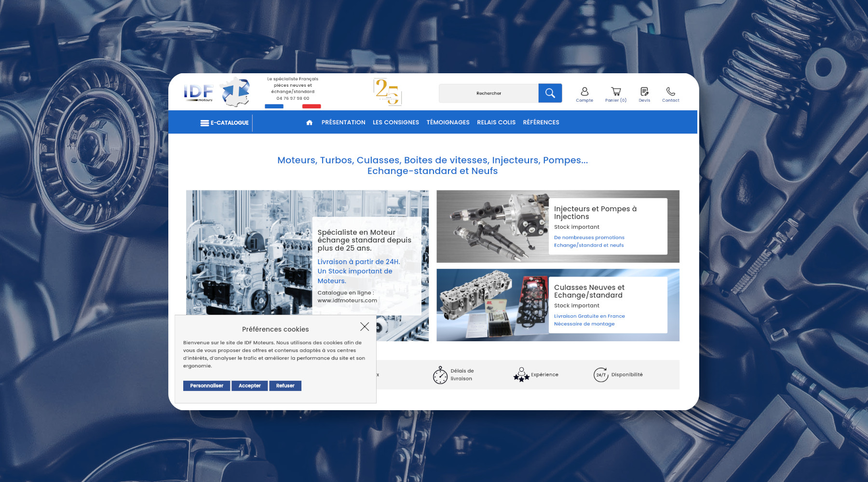
Task: Open the PRÉSENTATION menu item
Action: 343,122
